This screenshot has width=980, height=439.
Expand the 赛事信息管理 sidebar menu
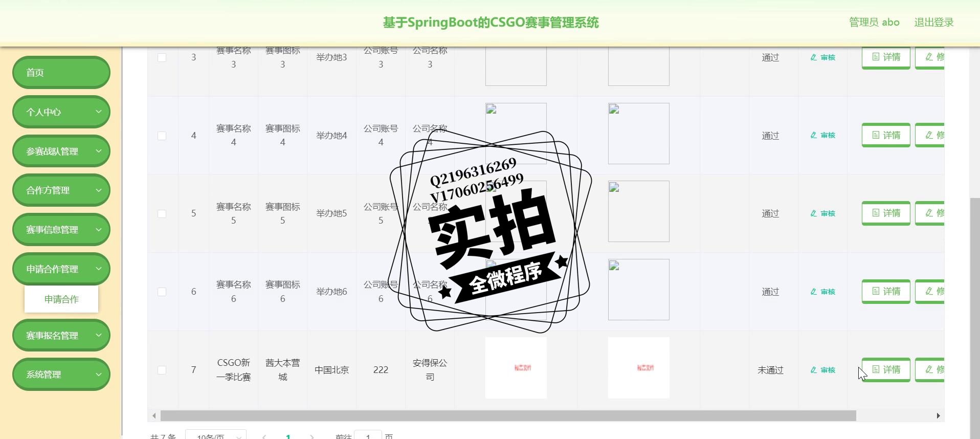point(61,230)
